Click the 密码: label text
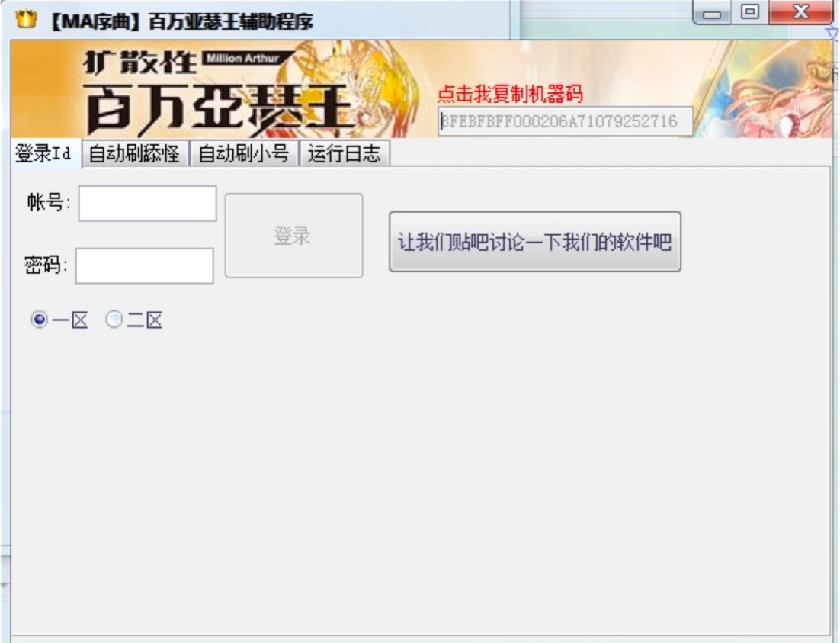This screenshot has width=840, height=643. tap(46, 265)
